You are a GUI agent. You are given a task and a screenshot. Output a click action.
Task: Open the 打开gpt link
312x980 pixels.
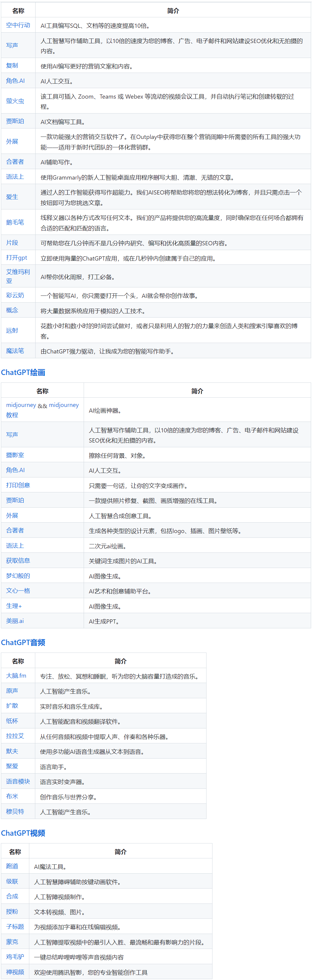pyautogui.click(x=16, y=258)
